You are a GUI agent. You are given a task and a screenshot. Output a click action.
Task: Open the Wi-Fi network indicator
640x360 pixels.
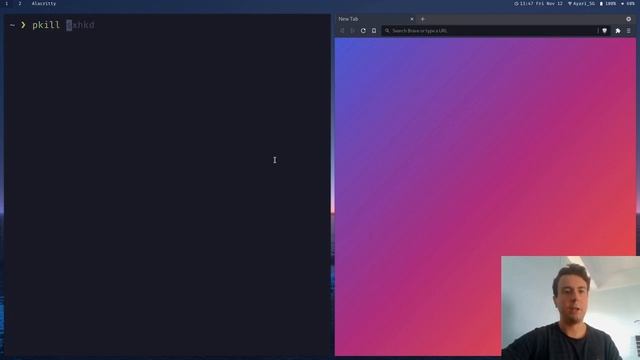pyautogui.click(x=581, y=3)
